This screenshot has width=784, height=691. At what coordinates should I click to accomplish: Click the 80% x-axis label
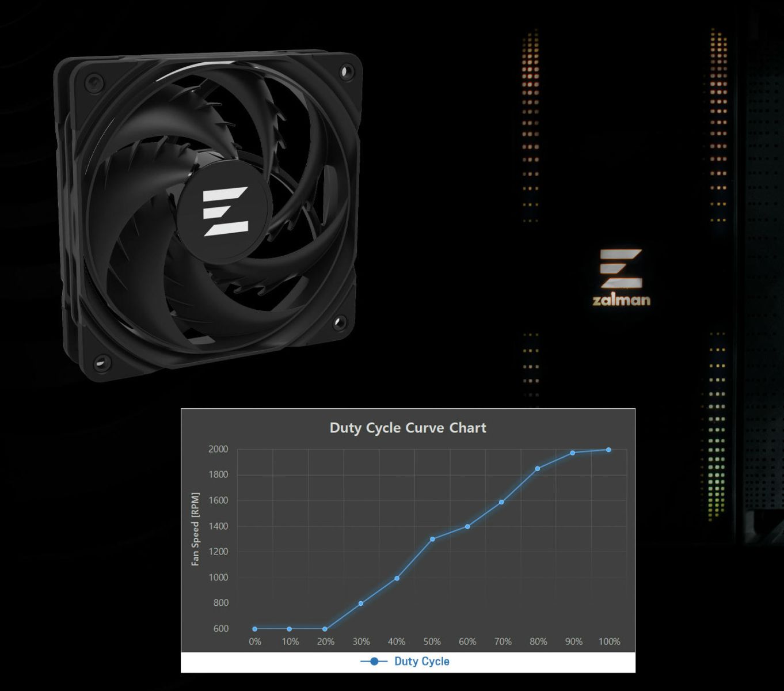click(x=538, y=641)
